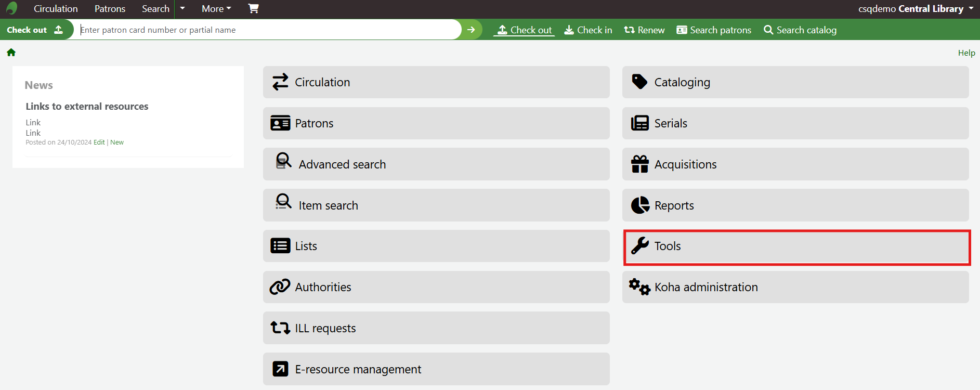Select the Search catalog tab
The image size is (980, 390).
pos(800,30)
